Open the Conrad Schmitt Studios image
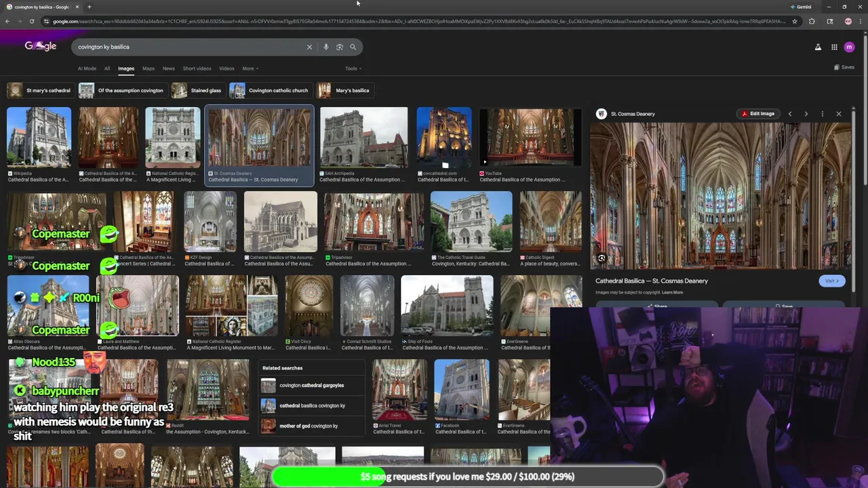 click(x=367, y=306)
